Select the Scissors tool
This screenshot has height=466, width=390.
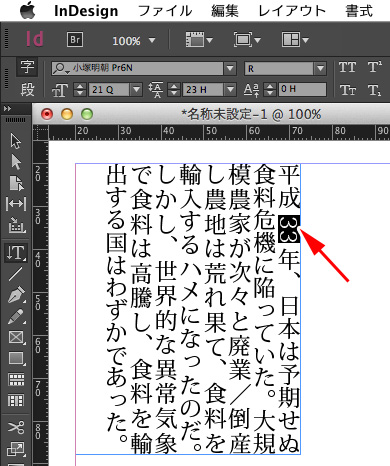[x=16, y=428]
